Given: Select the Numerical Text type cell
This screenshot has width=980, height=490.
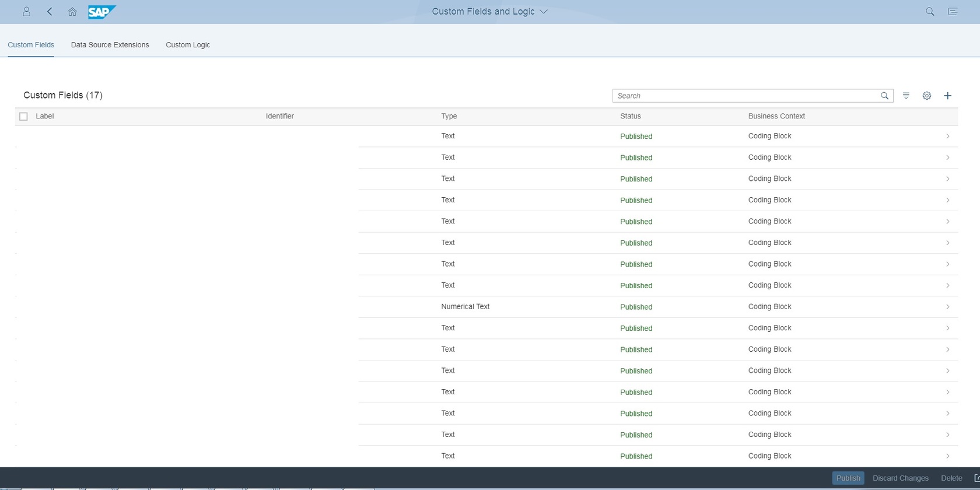Looking at the screenshot, I should (x=466, y=306).
